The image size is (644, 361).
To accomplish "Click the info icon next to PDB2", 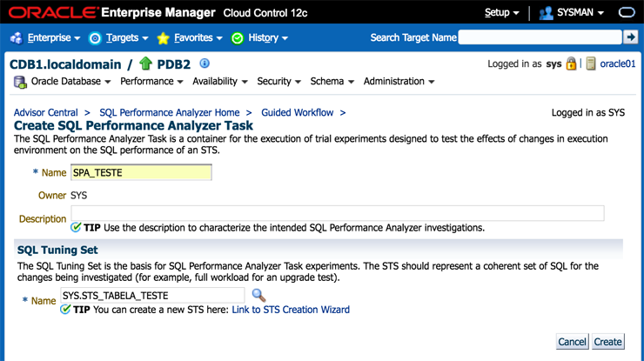I will (205, 64).
